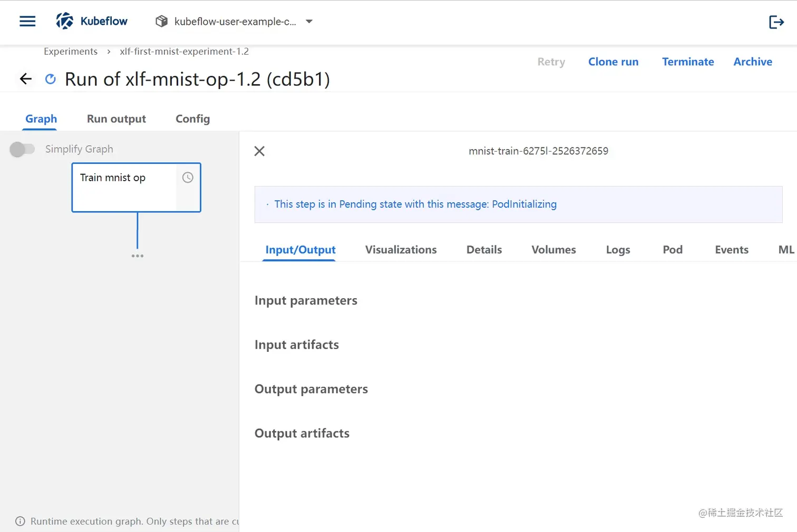
Task: Click the namespace cube icon
Action: tap(161, 21)
